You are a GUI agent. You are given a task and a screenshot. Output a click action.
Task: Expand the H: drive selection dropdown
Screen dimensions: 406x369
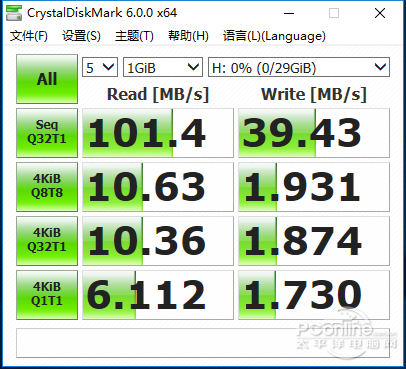pyautogui.click(x=299, y=68)
